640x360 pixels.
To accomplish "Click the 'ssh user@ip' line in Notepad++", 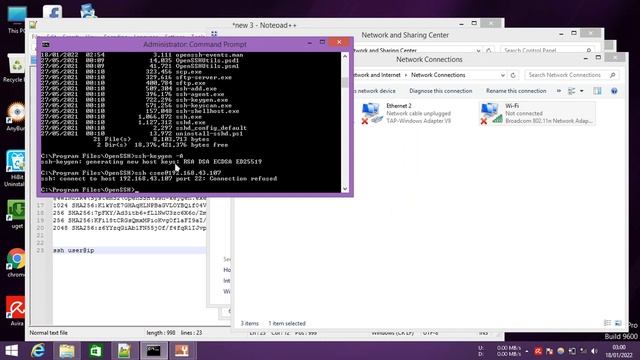I will [73, 250].
